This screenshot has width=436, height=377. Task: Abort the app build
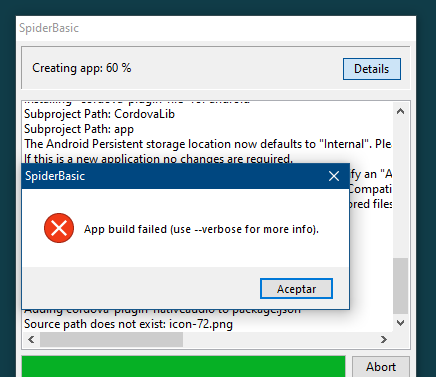[381, 367]
